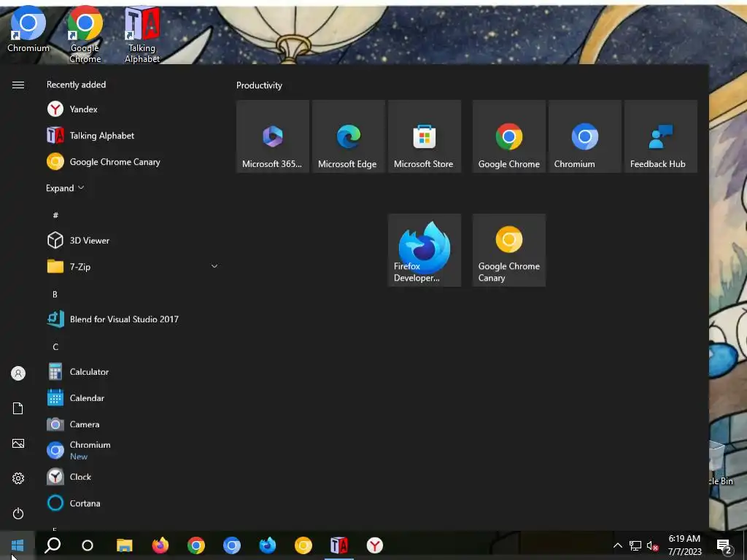Launch the Chromium tile
The image size is (747, 560).
click(585, 136)
